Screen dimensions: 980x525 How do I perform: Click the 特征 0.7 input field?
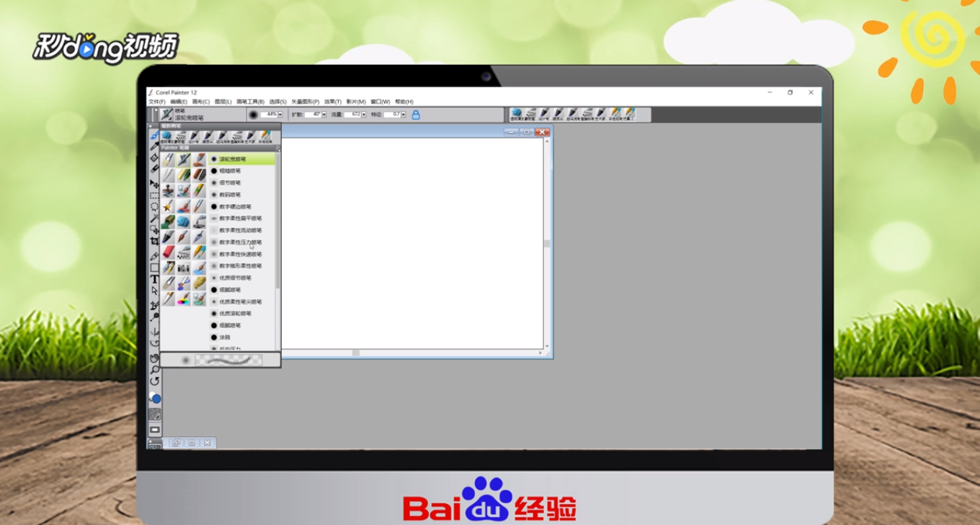392,115
